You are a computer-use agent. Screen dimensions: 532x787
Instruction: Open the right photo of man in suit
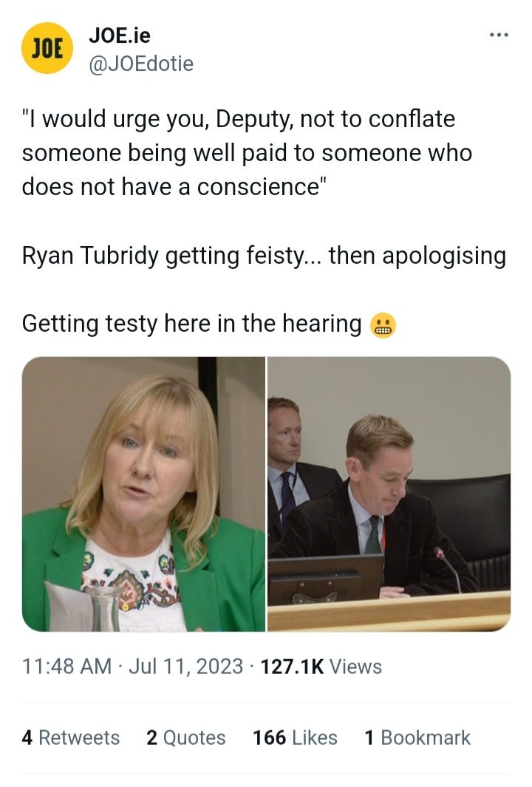[389, 494]
